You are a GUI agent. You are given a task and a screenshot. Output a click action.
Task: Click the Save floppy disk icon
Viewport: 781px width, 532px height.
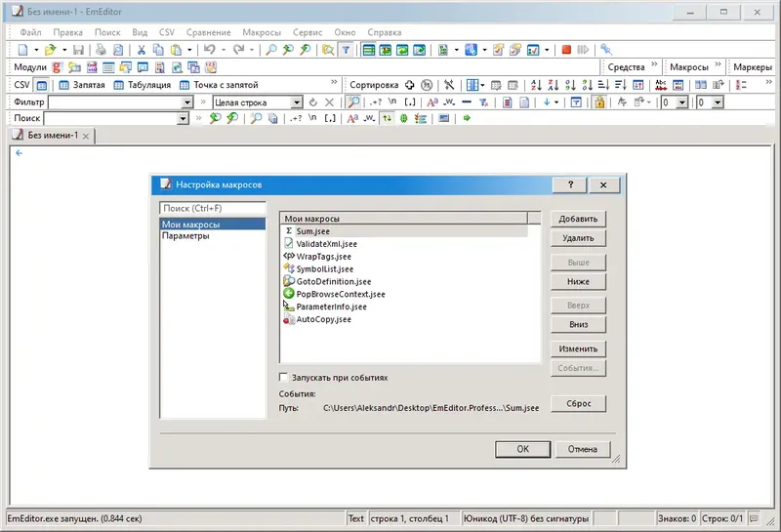click(78, 50)
